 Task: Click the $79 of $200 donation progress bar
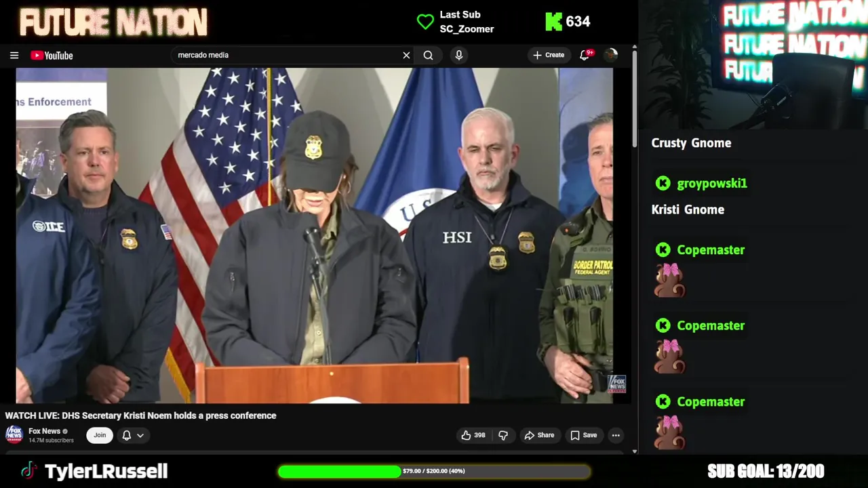pyautogui.click(x=434, y=471)
